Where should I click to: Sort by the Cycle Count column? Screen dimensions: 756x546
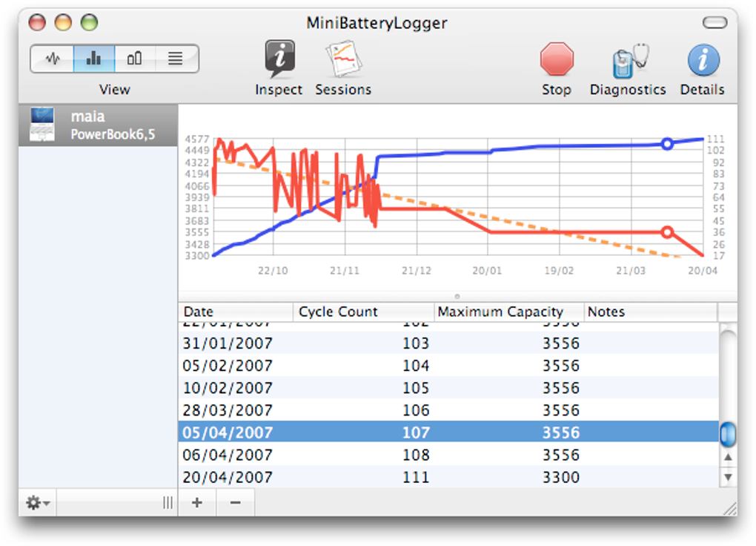[364, 312]
